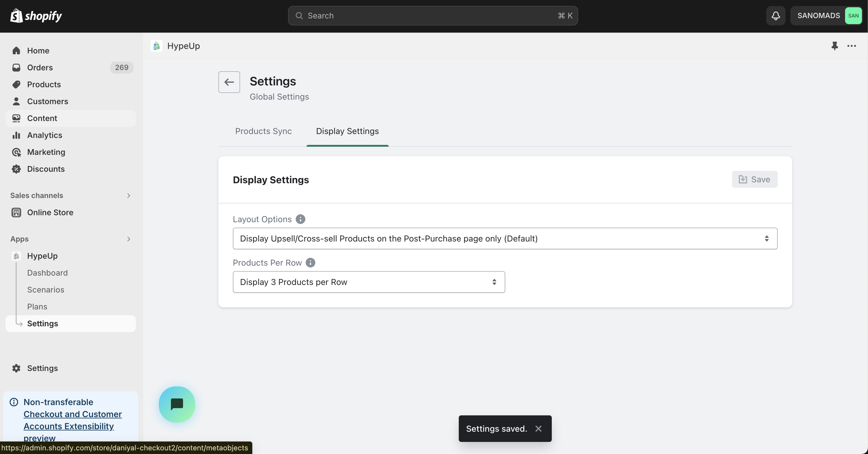This screenshot has height=454, width=868.
Task: Dismiss the Settings saved toast
Action: [538, 428]
